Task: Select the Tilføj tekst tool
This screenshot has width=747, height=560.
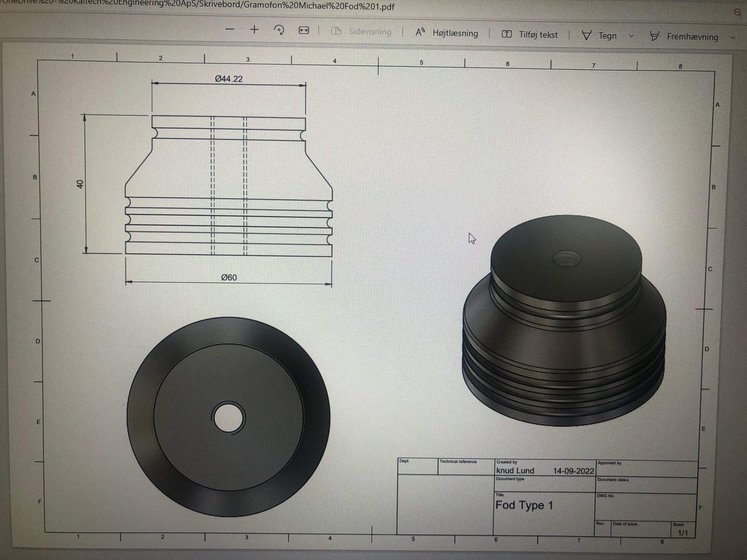Action: pyautogui.click(x=530, y=35)
